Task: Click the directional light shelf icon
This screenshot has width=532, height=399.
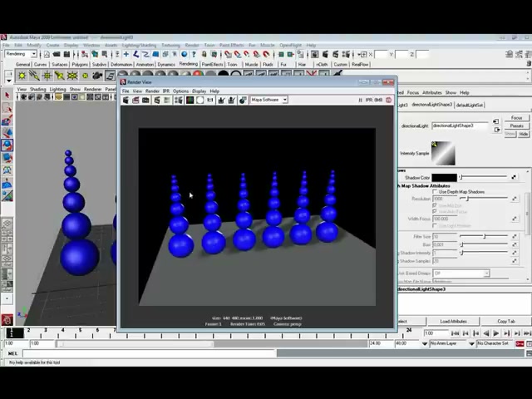Action: (x=34, y=76)
